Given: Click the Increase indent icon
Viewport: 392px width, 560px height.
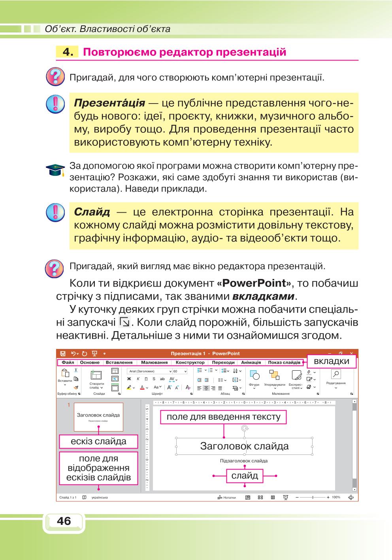Looking at the screenshot, I should click(x=207, y=380).
